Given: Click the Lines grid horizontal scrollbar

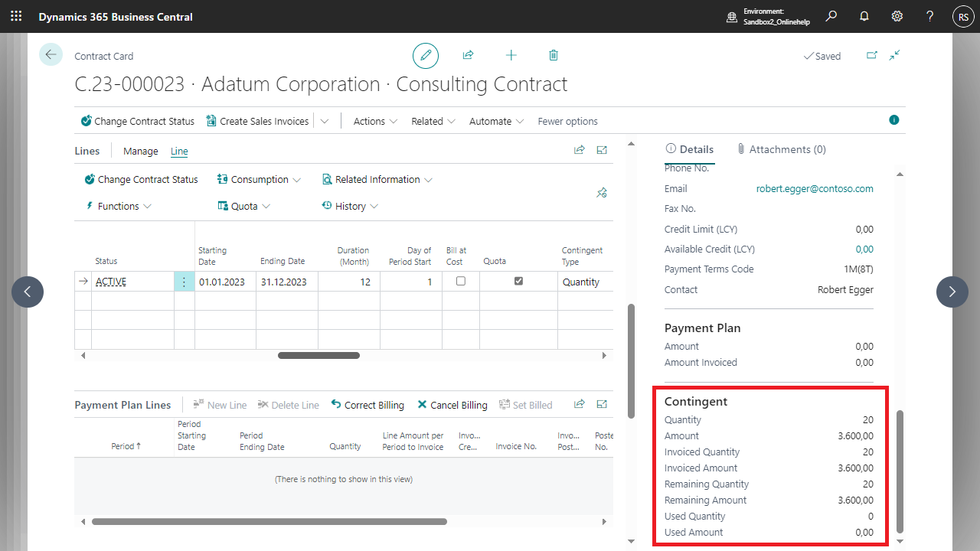Looking at the screenshot, I should (x=318, y=355).
